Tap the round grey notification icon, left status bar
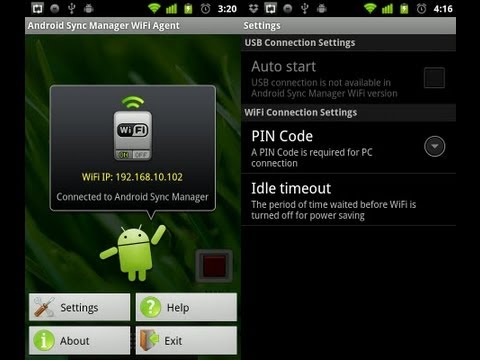This screenshot has height=360, width=480. 55,8
